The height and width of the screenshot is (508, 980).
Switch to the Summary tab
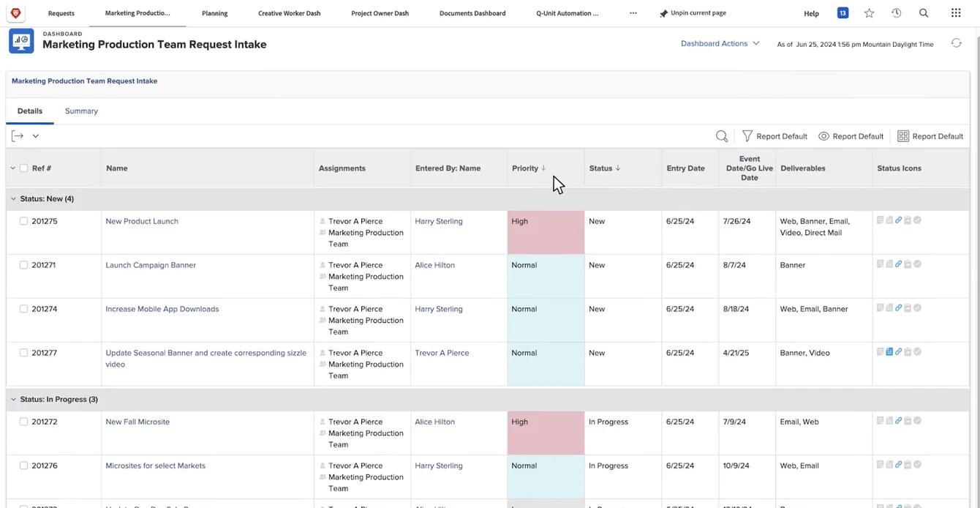(81, 111)
